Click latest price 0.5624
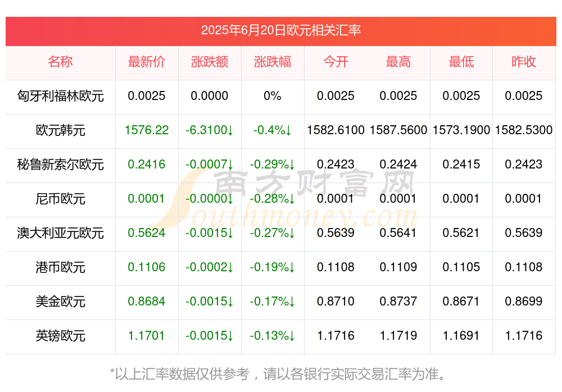This screenshot has height=392, width=562. [147, 233]
